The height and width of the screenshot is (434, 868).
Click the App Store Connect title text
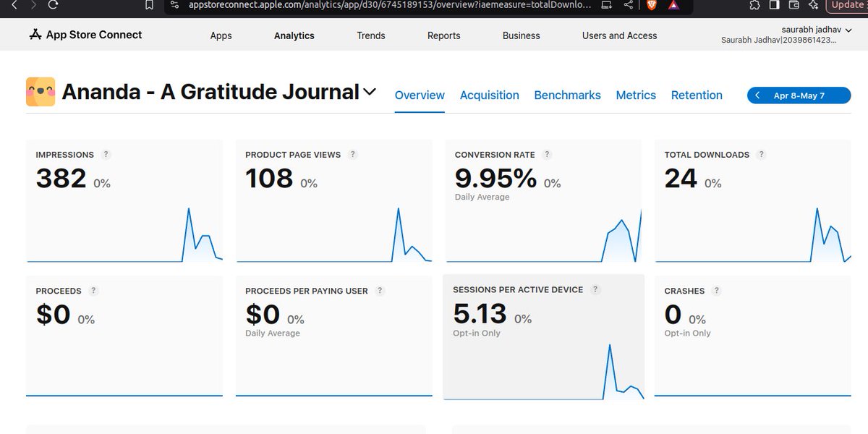click(x=94, y=35)
